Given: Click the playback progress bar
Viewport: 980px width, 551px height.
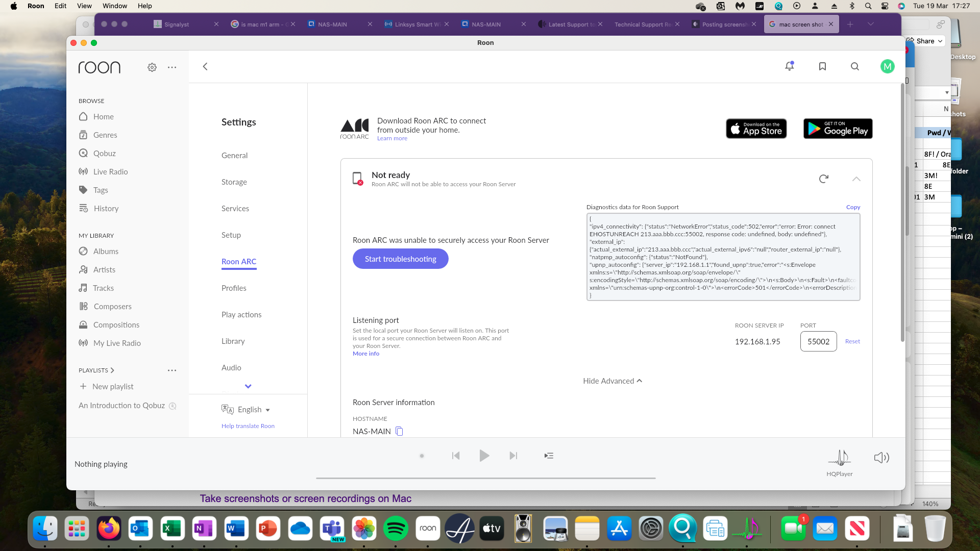Looking at the screenshot, I should 485,479.
